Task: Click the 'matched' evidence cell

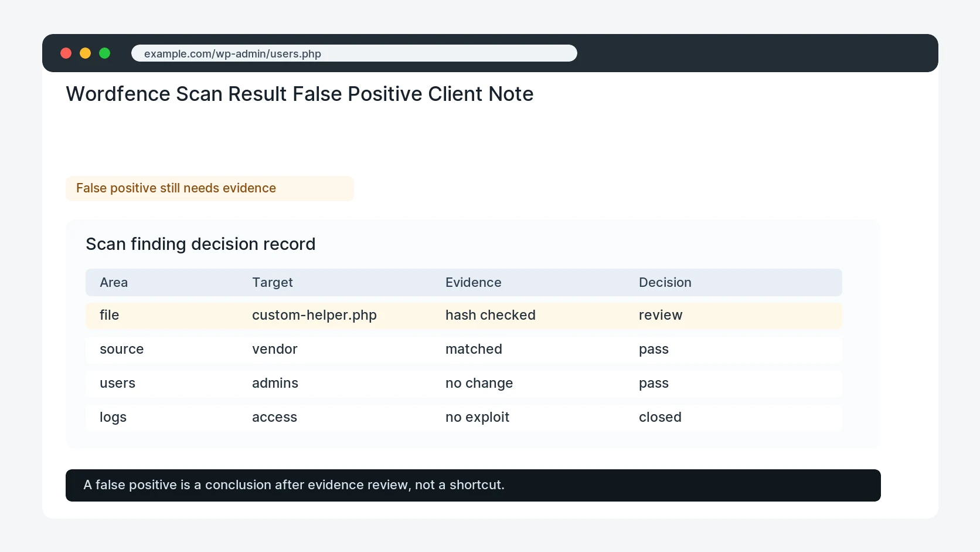Action: click(474, 349)
